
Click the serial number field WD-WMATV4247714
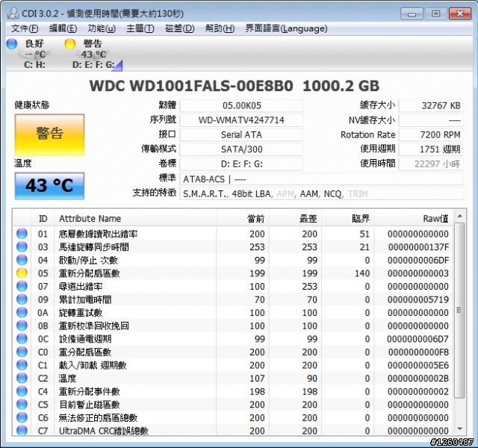click(241, 120)
